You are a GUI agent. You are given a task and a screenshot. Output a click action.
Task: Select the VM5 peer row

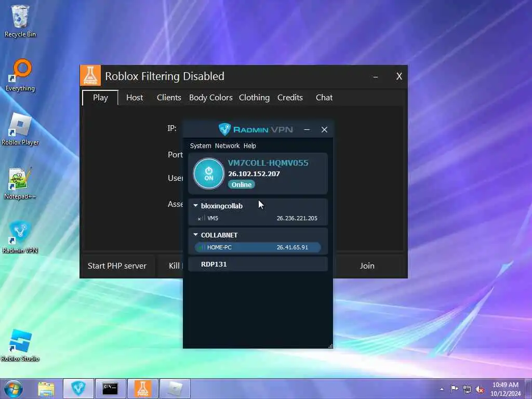258,219
